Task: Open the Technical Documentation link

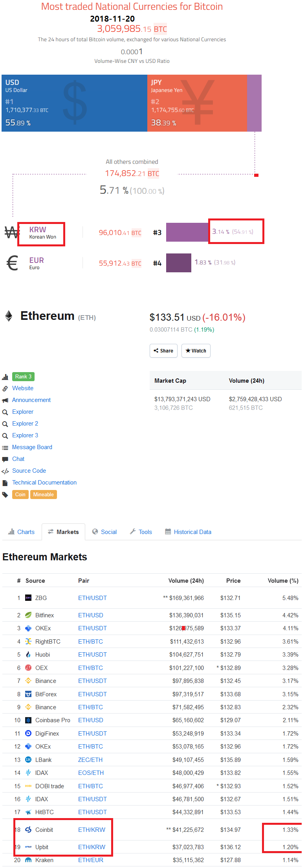Action: click(44, 482)
